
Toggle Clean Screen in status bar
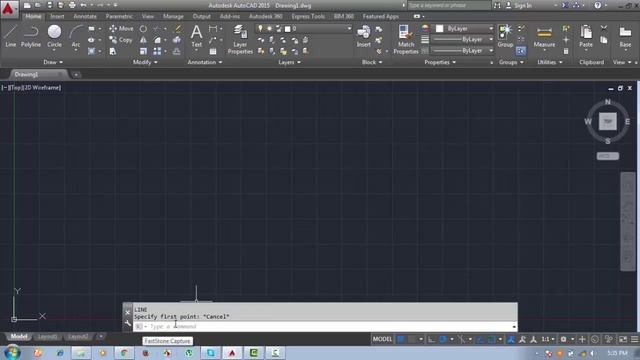click(x=623, y=339)
